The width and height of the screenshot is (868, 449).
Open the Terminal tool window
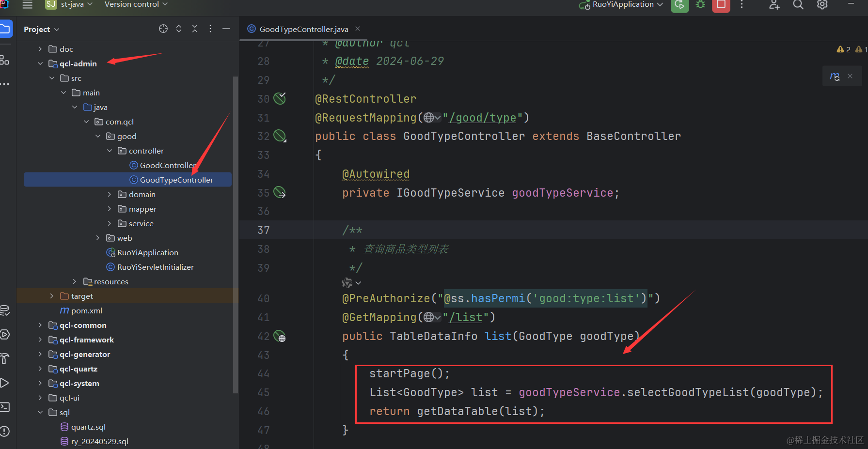(5, 407)
